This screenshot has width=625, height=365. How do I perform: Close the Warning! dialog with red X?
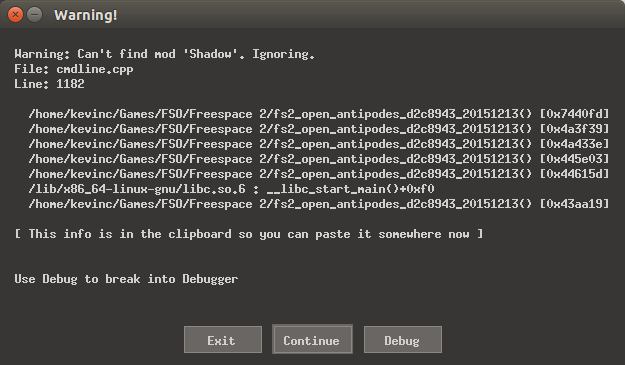[x=15, y=15]
